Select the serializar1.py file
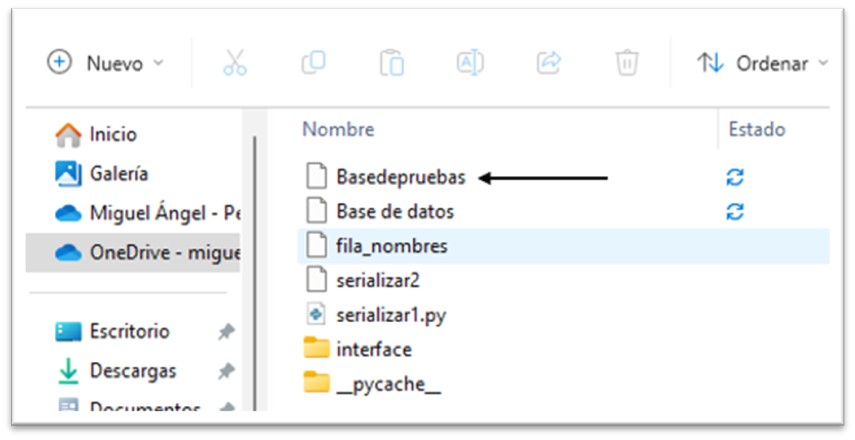The image size is (855, 440). 391,315
